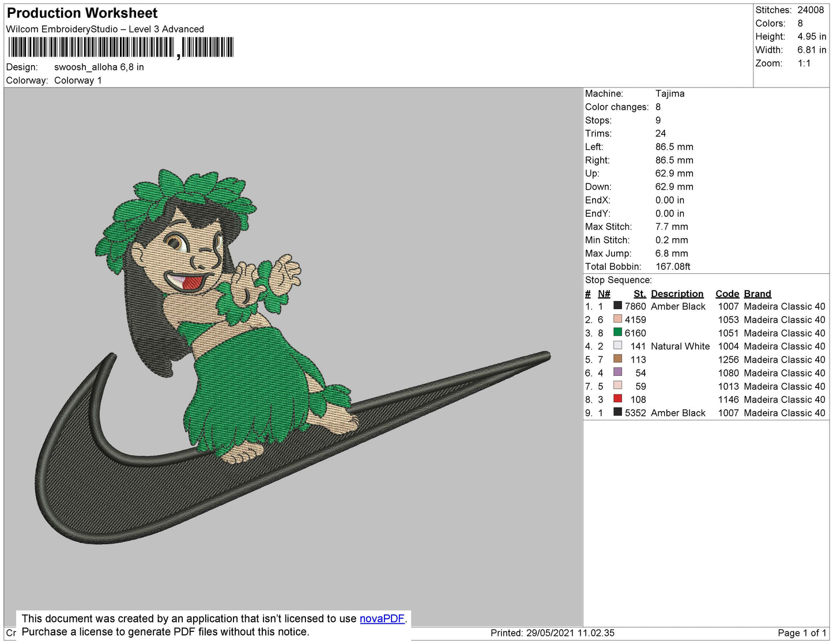Screen dimensions: 833x644
Task: Select the "St." column header
Action: (640, 293)
